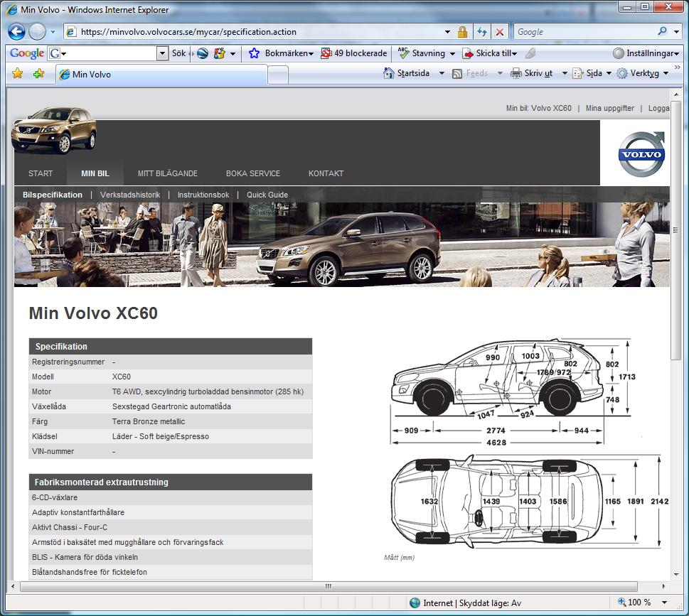
Task: Expand the Startsida dropdown arrow
Action: click(x=441, y=73)
